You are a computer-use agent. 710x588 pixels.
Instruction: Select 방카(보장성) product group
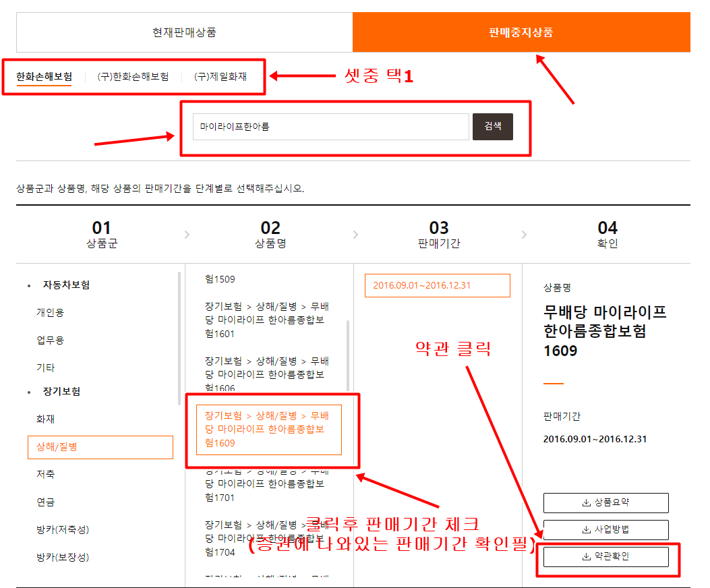point(63,557)
